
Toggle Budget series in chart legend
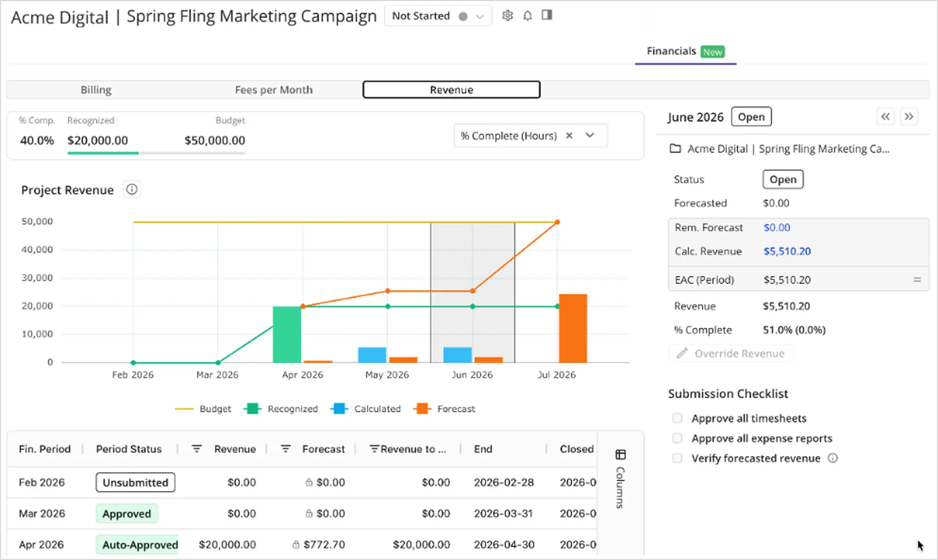[203, 409]
